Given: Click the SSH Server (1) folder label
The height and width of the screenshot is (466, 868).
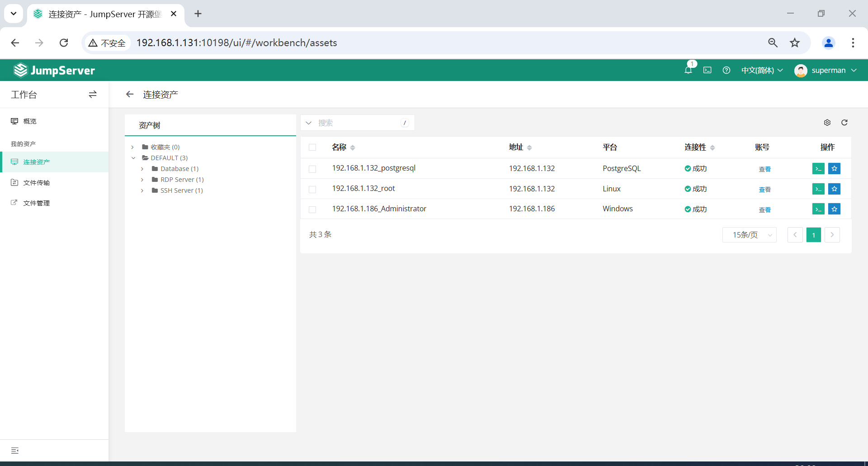Looking at the screenshot, I should click(x=182, y=190).
